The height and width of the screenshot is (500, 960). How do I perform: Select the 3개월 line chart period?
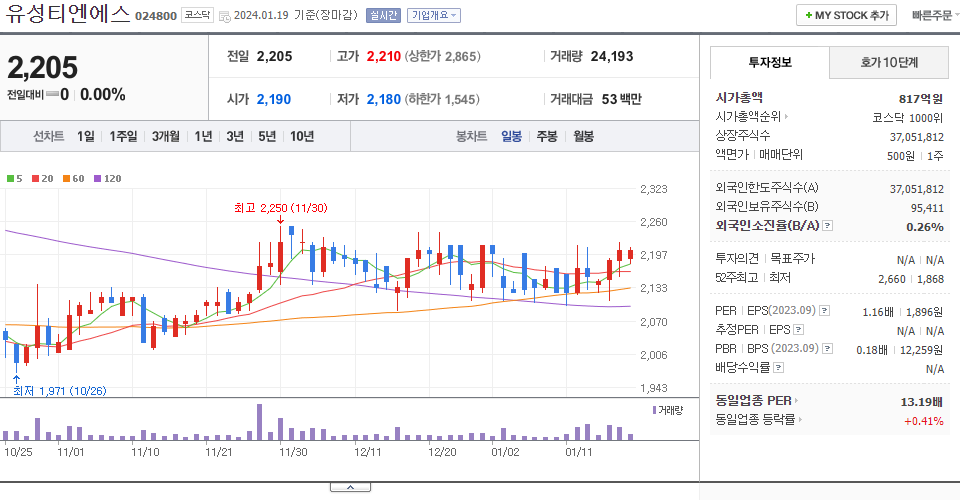point(165,136)
